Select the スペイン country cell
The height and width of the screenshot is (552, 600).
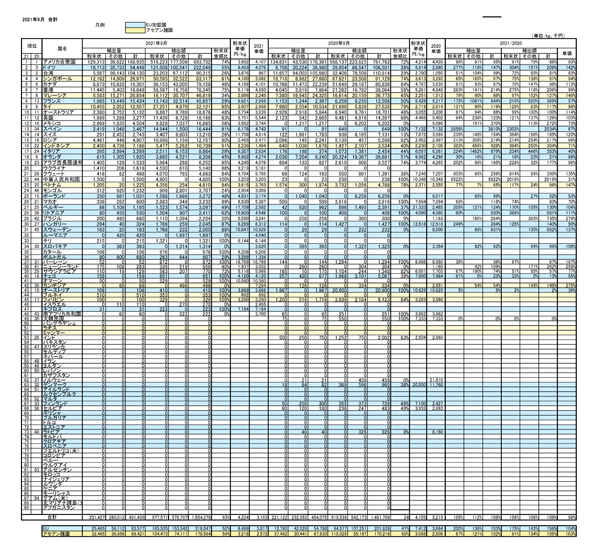[62, 129]
